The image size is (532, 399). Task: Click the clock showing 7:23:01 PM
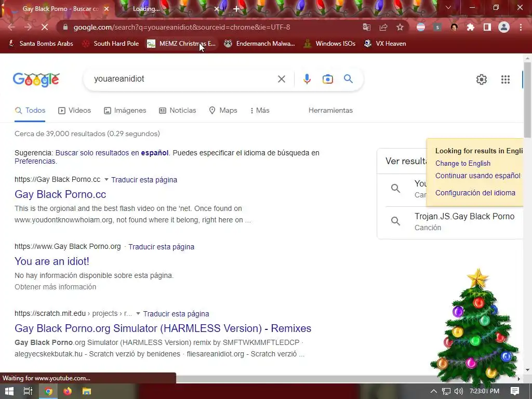484,391
